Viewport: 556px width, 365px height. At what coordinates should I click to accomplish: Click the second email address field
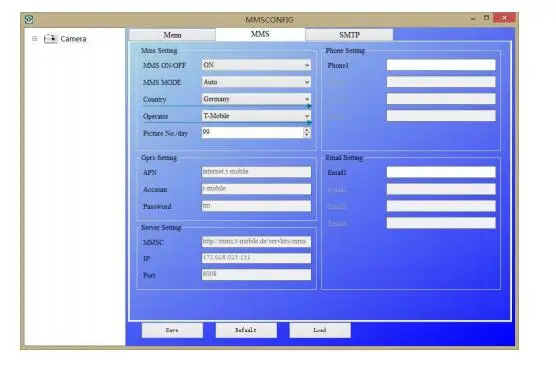[x=441, y=189]
